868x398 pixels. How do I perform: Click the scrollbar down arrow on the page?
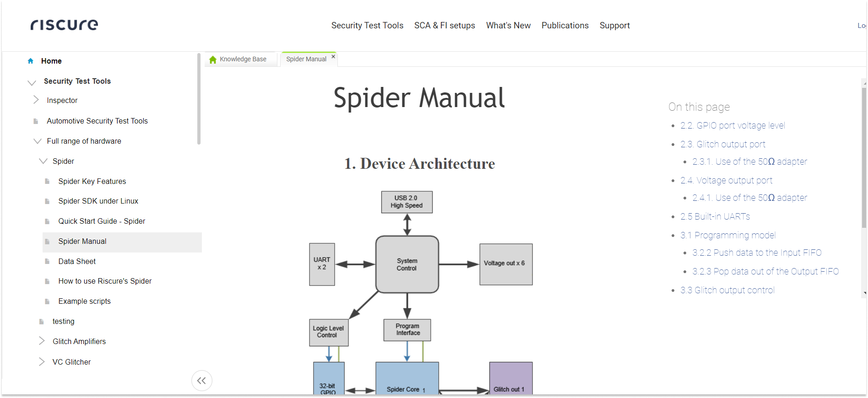pos(864,293)
